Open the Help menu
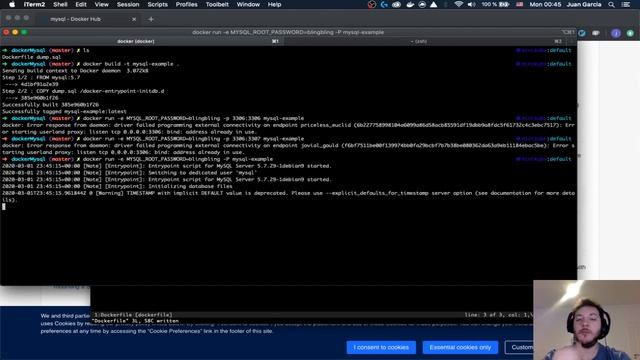This screenshot has height=360, width=640. click(x=274, y=4)
